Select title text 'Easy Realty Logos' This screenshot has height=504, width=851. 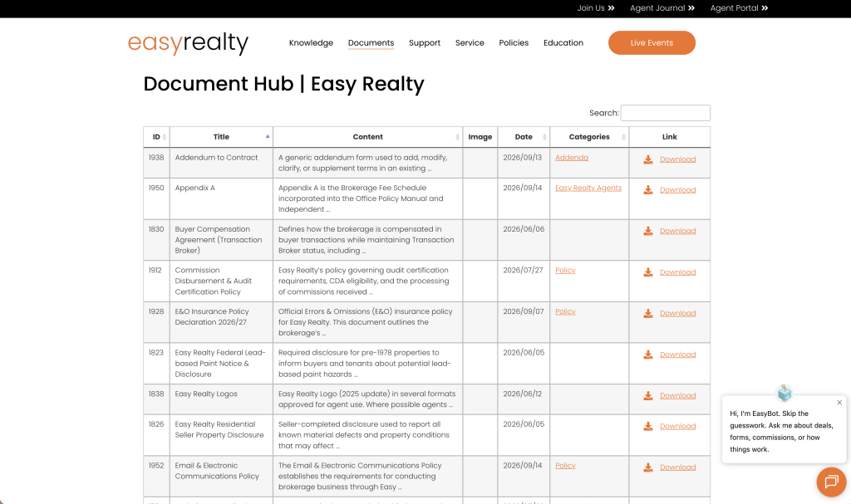coord(206,394)
